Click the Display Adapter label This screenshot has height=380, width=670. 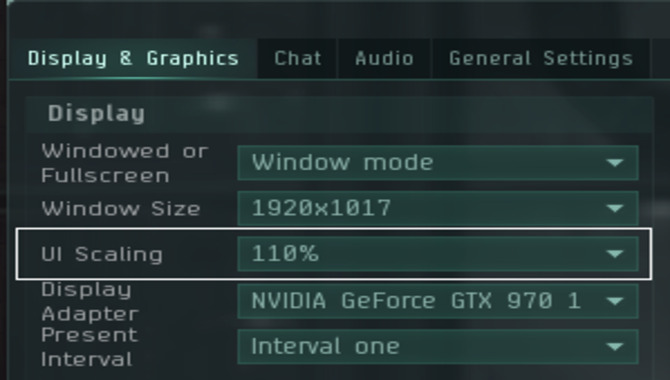tap(90, 301)
